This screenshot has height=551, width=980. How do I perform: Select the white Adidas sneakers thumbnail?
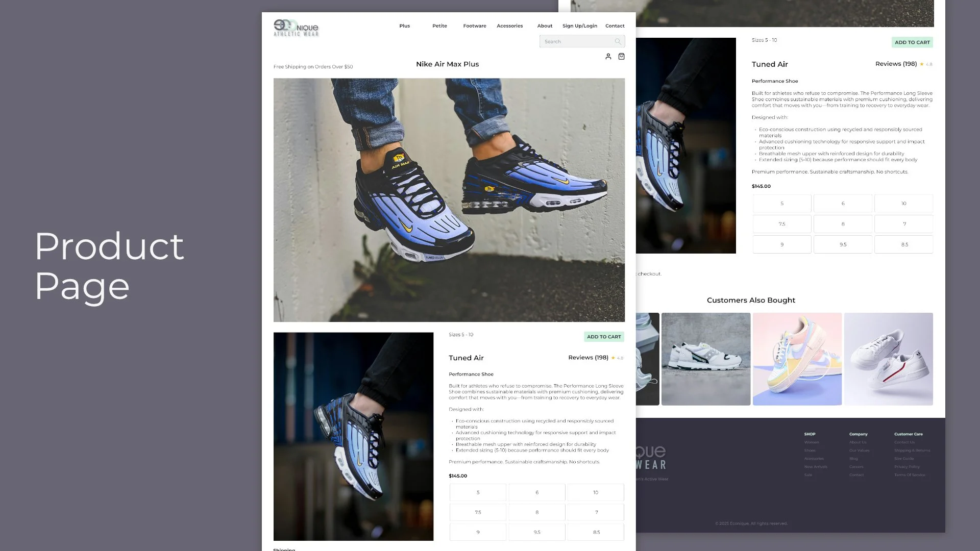pos(888,359)
